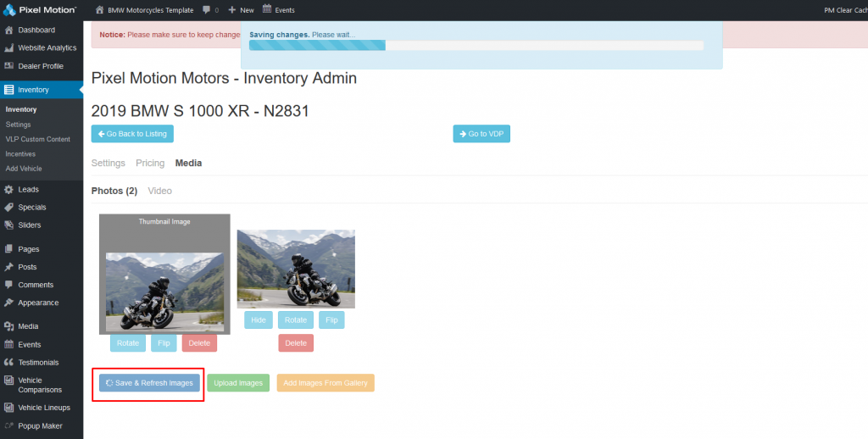Open Add Vehicle submenu link
Viewport: 868px width, 439px height.
(x=24, y=169)
